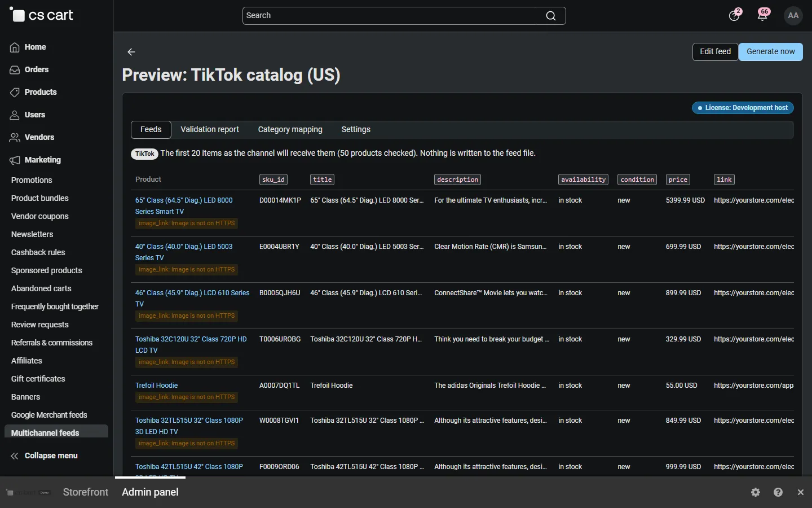Click the search magnifier icon
The width and height of the screenshot is (812, 508).
[551, 16]
